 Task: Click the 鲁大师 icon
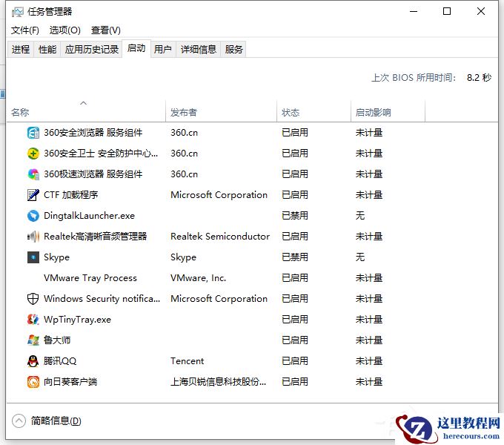click(x=33, y=340)
